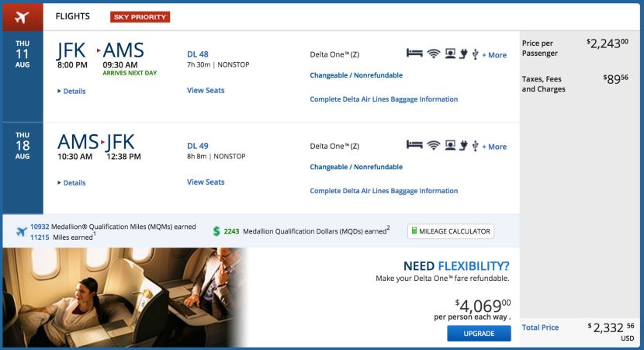The height and width of the screenshot is (350, 644).
Task: Click the $2,243.00 price per passenger
Action: 608,43
